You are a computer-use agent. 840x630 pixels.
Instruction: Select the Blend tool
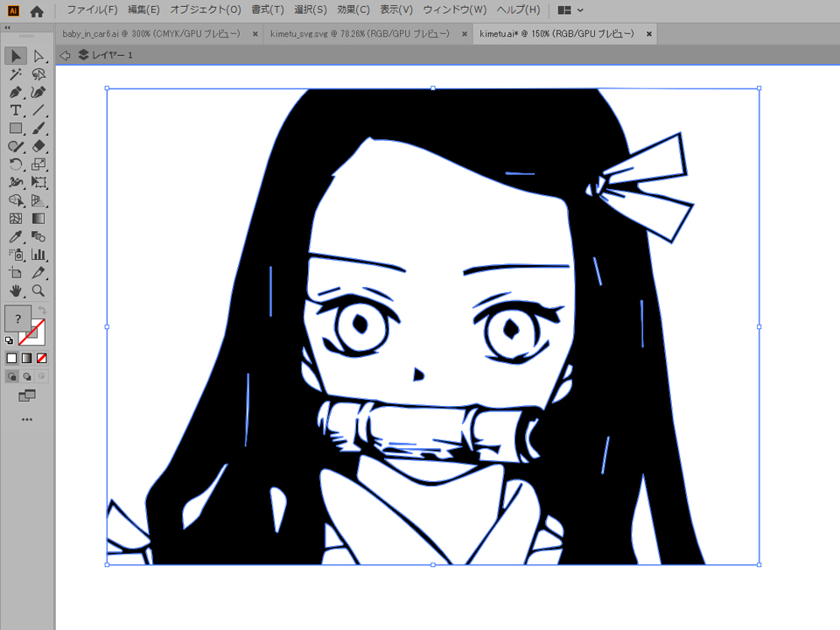[x=38, y=237]
